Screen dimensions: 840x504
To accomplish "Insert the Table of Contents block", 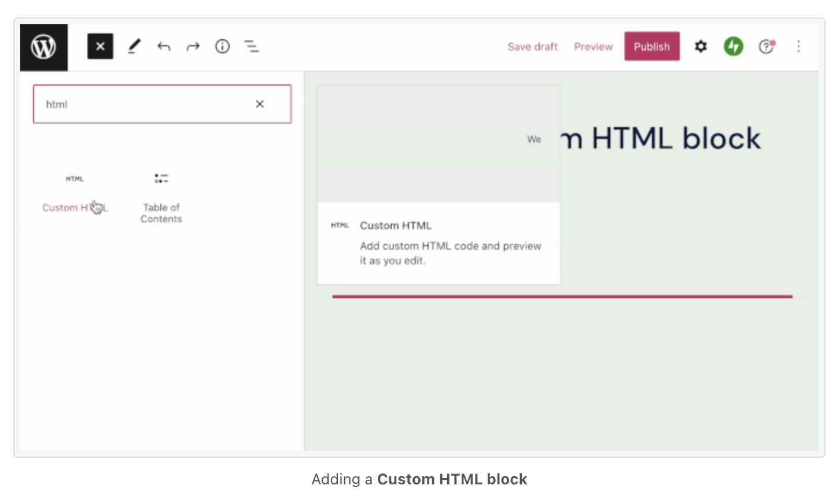I will (161, 197).
